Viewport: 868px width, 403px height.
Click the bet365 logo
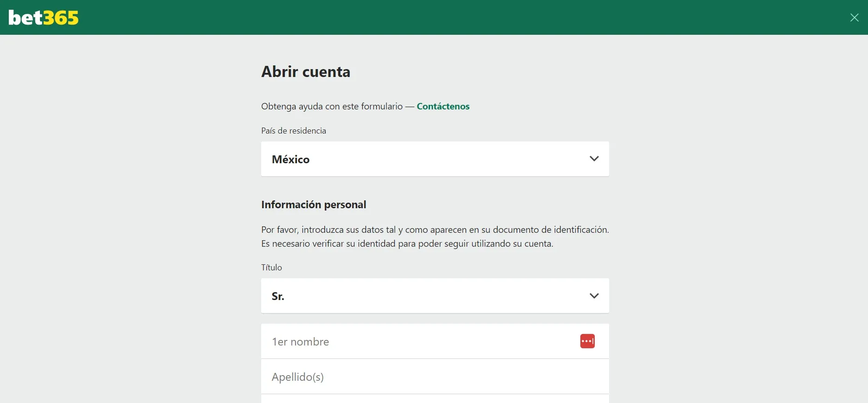click(x=44, y=18)
